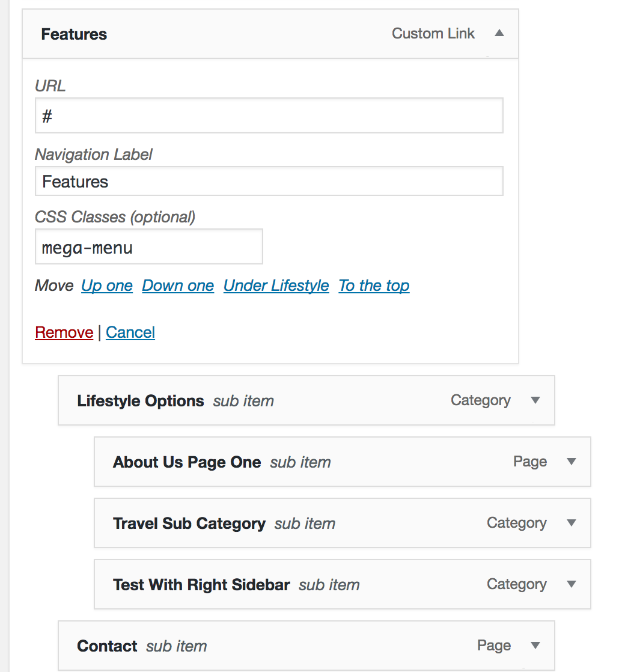The height and width of the screenshot is (672, 631).
Task: Select the Features menu item title
Action: pyautogui.click(x=74, y=34)
